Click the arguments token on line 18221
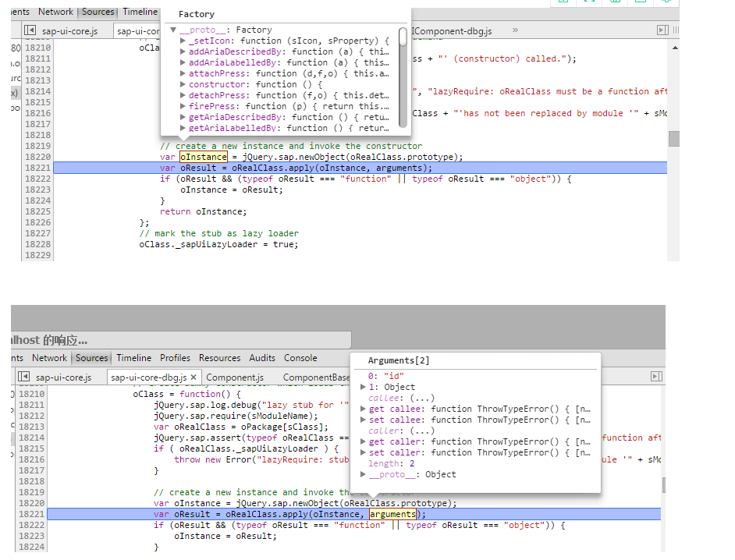Image resolution: width=735 pixels, height=560 pixels. [x=392, y=514]
